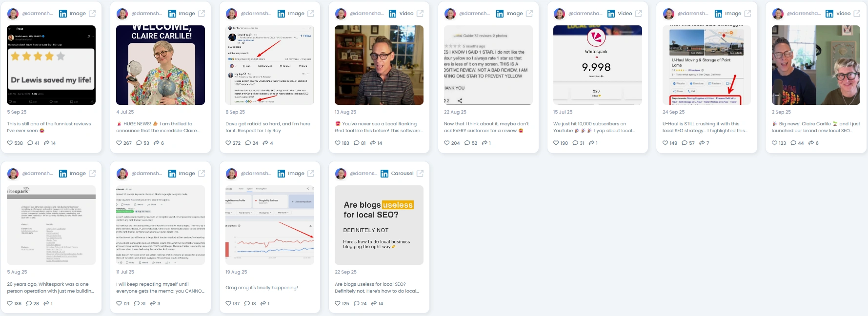Click LinkedIn icon on Claire Carlile welcome post
This screenshot has width=868, height=316.
[172, 14]
